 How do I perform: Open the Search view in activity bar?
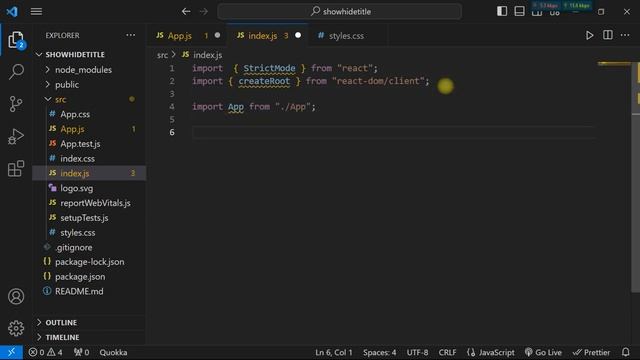[x=16, y=72]
